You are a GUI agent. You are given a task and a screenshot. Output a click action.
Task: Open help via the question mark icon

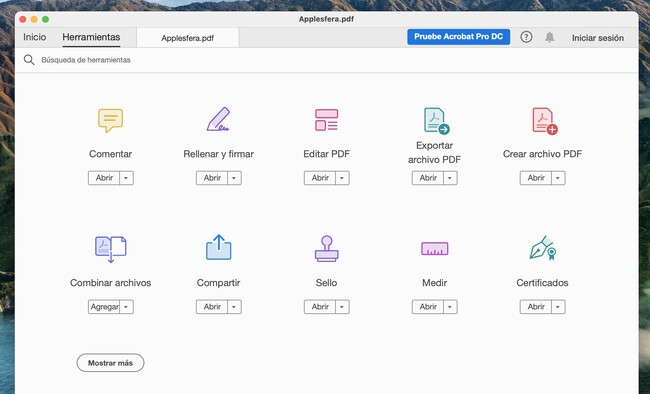click(x=526, y=37)
